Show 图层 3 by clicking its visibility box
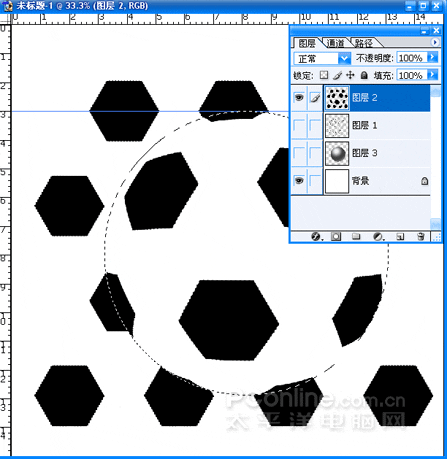This screenshot has height=459, width=447. point(299,153)
